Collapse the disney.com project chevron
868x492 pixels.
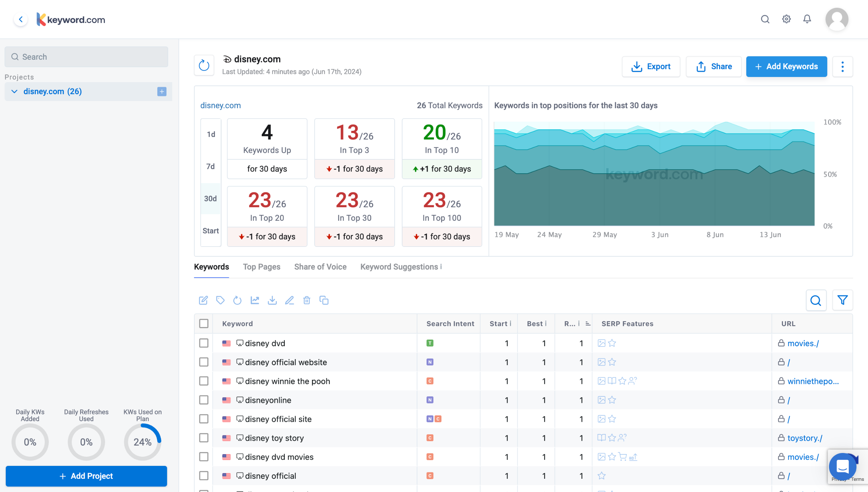[14, 92]
